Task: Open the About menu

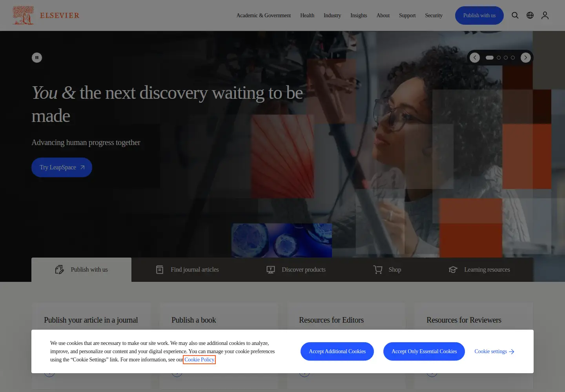Action: point(383,15)
